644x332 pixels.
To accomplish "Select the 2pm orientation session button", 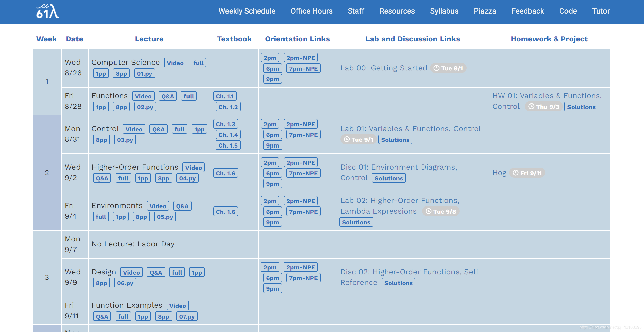I will point(271,57).
